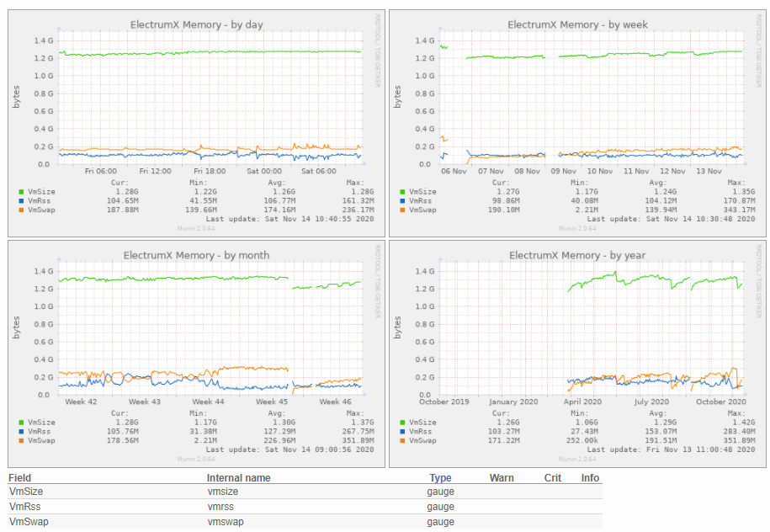The width and height of the screenshot is (770, 532).
Task: Click gauge type in the VmSize row
Action: [x=440, y=492]
